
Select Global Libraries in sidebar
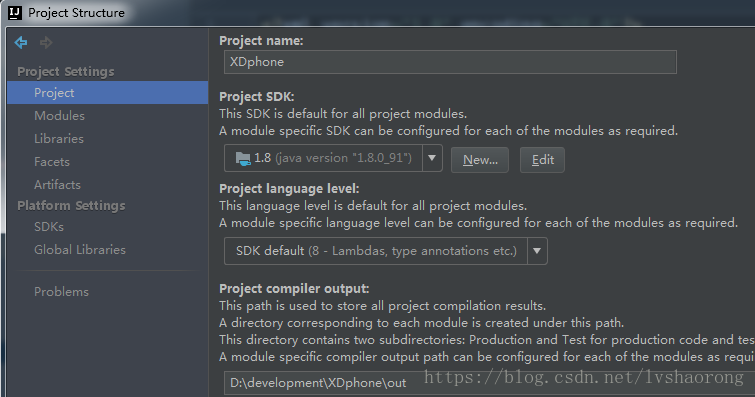[80, 250]
